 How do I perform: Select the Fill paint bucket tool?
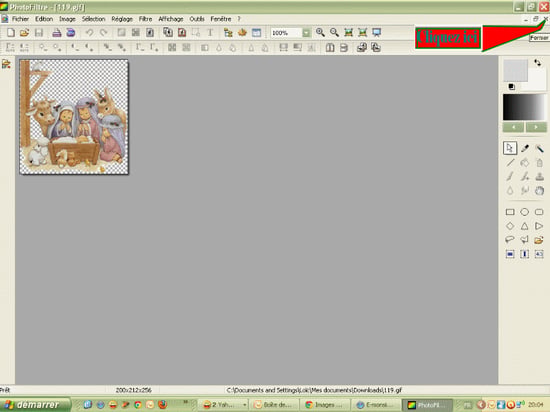tap(525, 163)
